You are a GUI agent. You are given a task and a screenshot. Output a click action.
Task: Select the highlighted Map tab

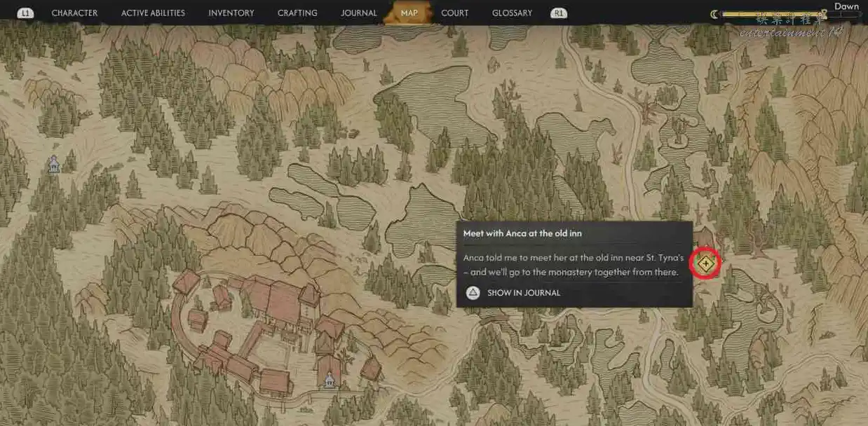click(x=409, y=13)
